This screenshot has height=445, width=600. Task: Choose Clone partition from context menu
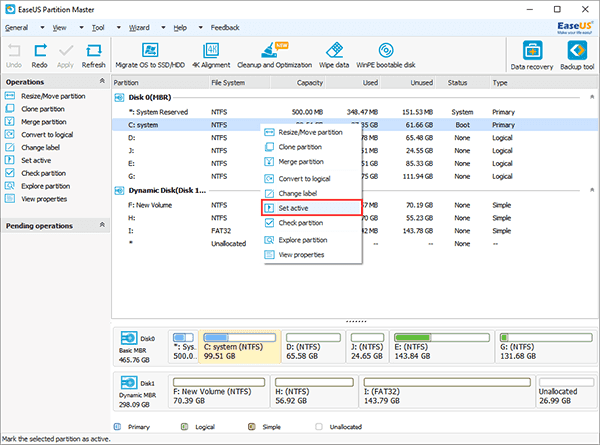[x=312, y=147]
